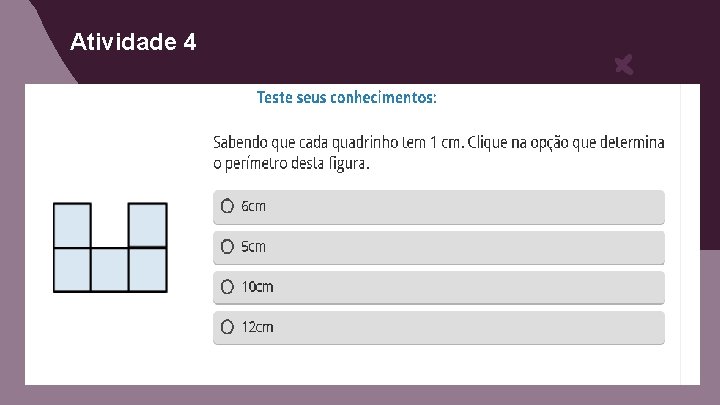720x405 pixels.
Task: Click the 10cm answer label text
Action: pos(257,287)
